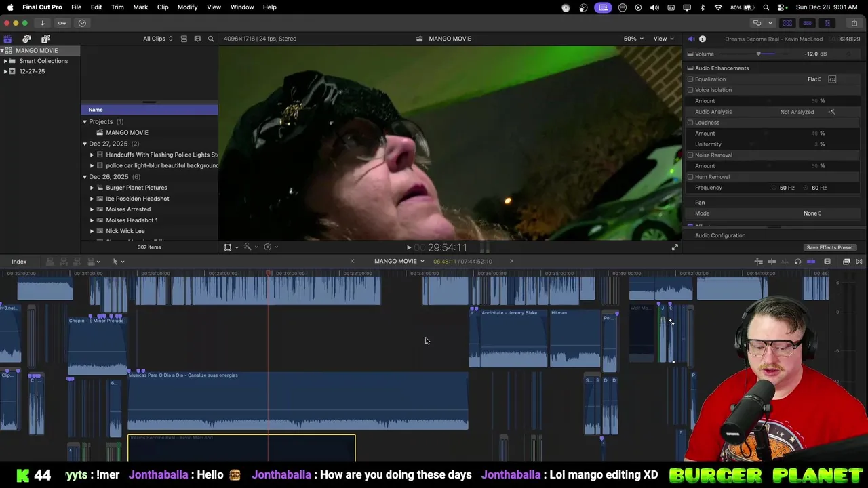Collapse the Dec 27, 2025 group
This screenshot has width=868, height=488.
tap(85, 144)
